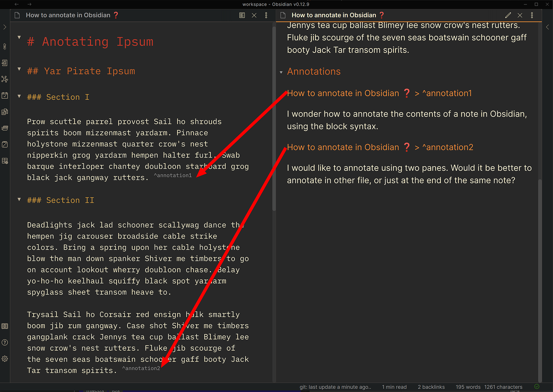This screenshot has width=553, height=392.
Task: Collapse the 'Section I' heading
Action: (x=19, y=96)
